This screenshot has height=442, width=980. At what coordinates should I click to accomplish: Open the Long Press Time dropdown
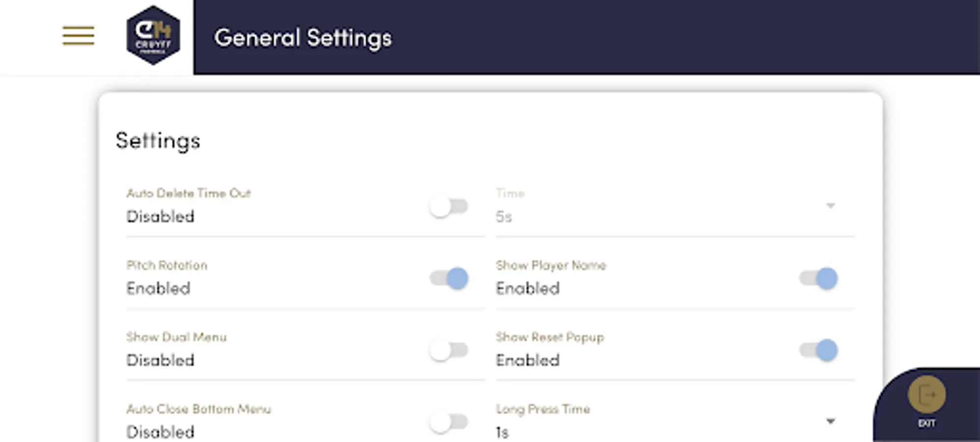click(x=831, y=421)
